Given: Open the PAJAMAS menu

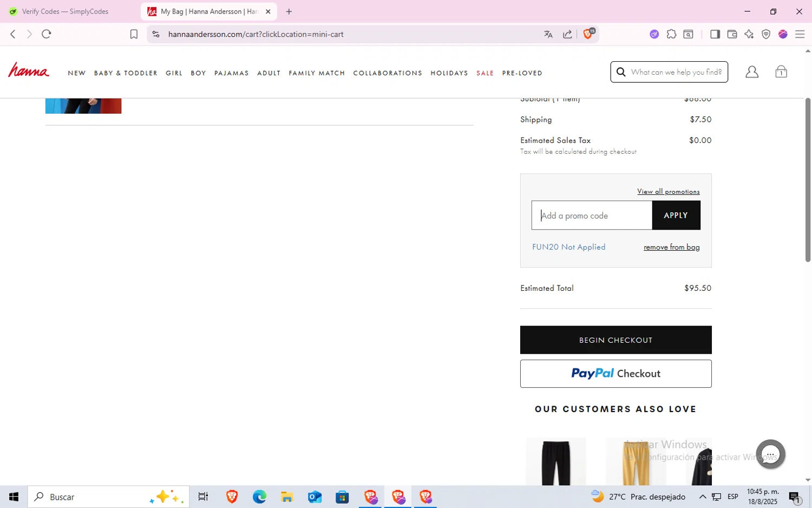Looking at the screenshot, I should tap(232, 73).
